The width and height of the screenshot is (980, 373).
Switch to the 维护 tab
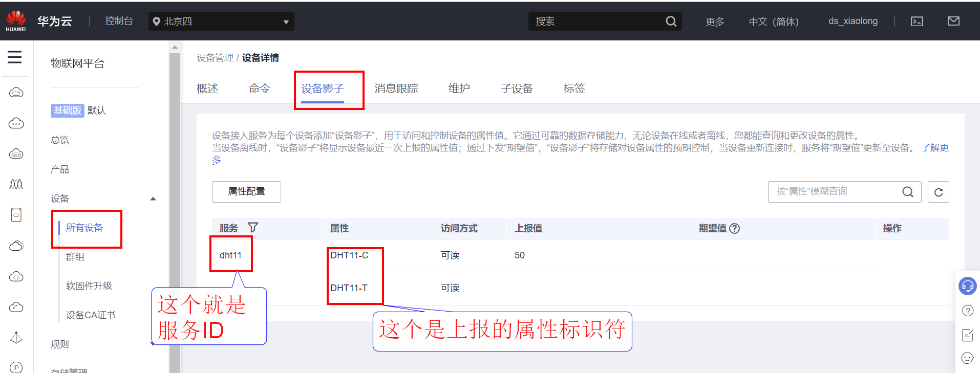(x=459, y=89)
